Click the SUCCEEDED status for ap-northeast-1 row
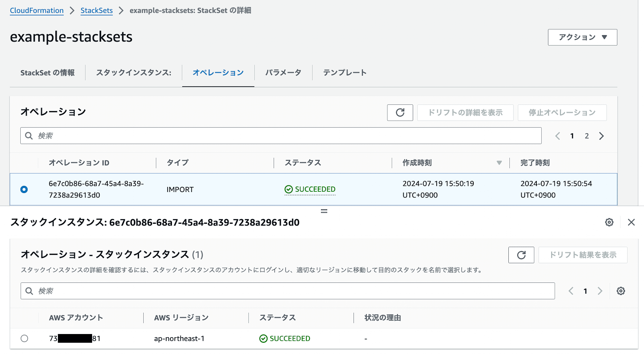The height and width of the screenshot is (354, 644). 285,339
